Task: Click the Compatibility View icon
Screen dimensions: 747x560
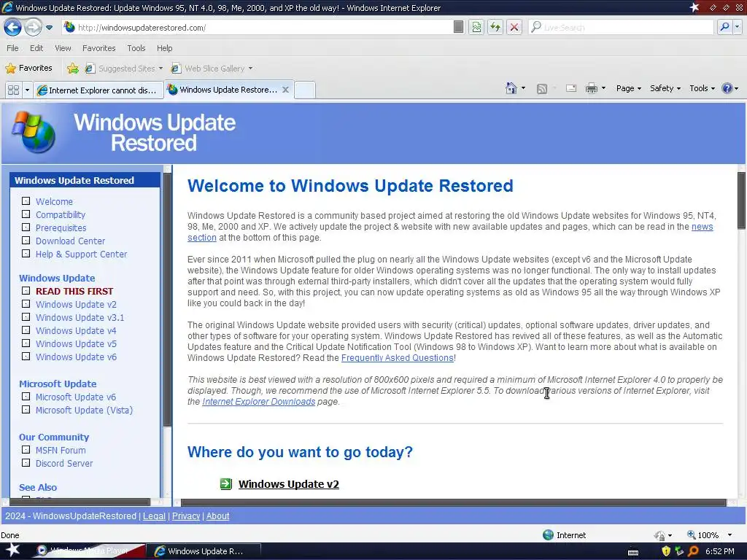Action: [x=476, y=27]
